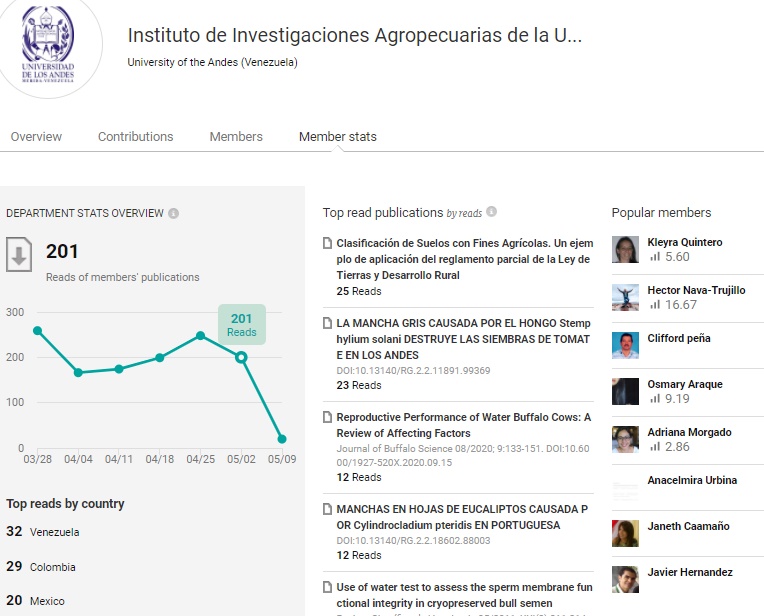The width and height of the screenshot is (764, 616).
Task: Open Osmary Araque's profile name
Action: pos(685,384)
